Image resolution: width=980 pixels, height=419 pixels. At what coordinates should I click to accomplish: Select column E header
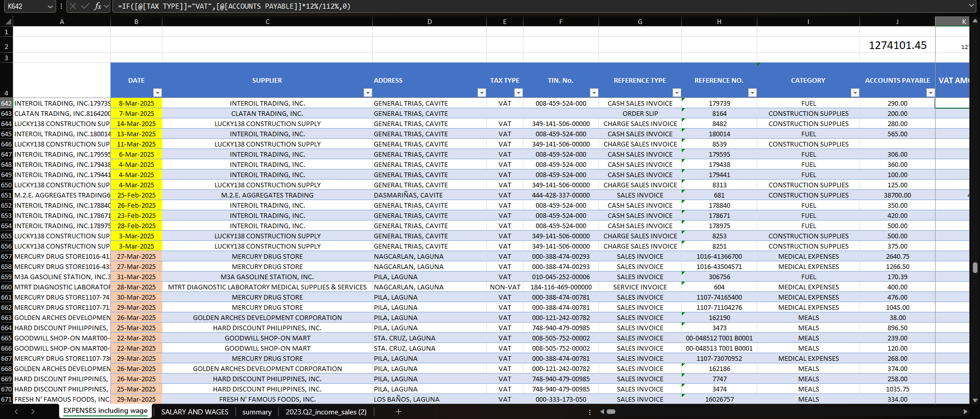(505, 21)
